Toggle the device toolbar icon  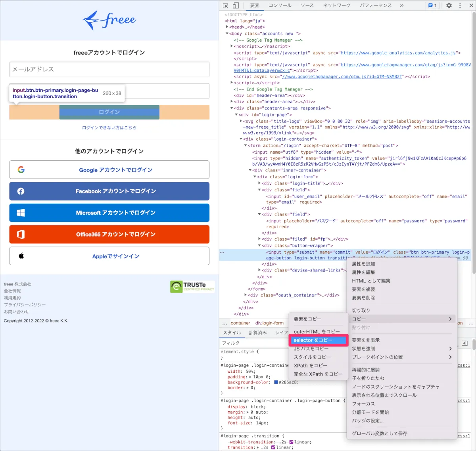tap(236, 6)
